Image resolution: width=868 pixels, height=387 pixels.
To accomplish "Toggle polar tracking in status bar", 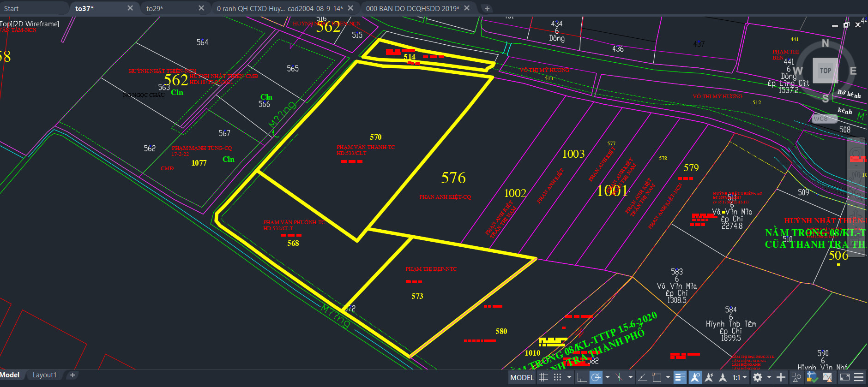I will pos(596,377).
